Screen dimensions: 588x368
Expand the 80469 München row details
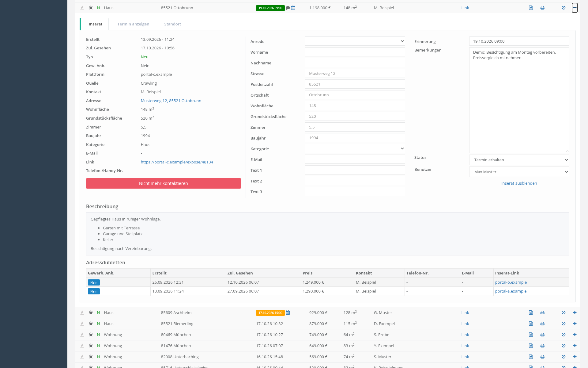click(575, 335)
